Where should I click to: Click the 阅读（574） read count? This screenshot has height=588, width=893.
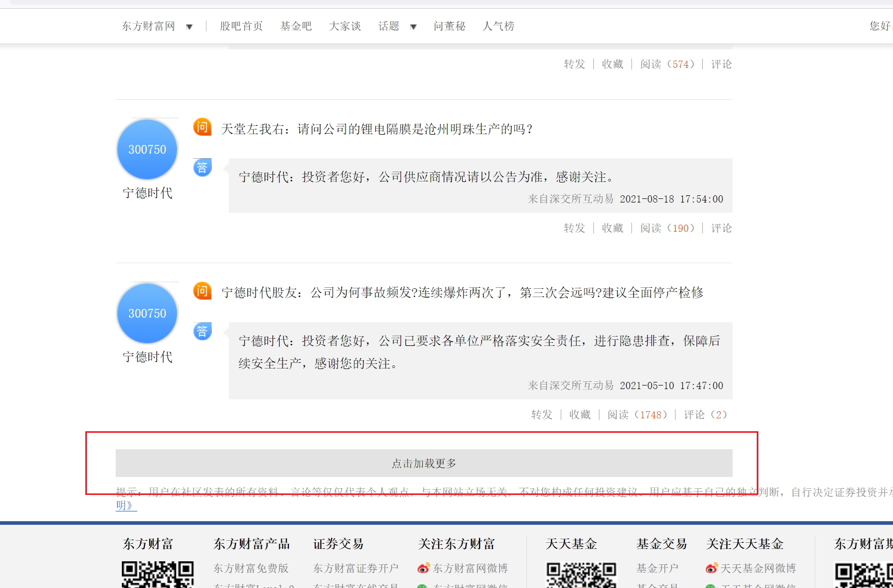667,64
